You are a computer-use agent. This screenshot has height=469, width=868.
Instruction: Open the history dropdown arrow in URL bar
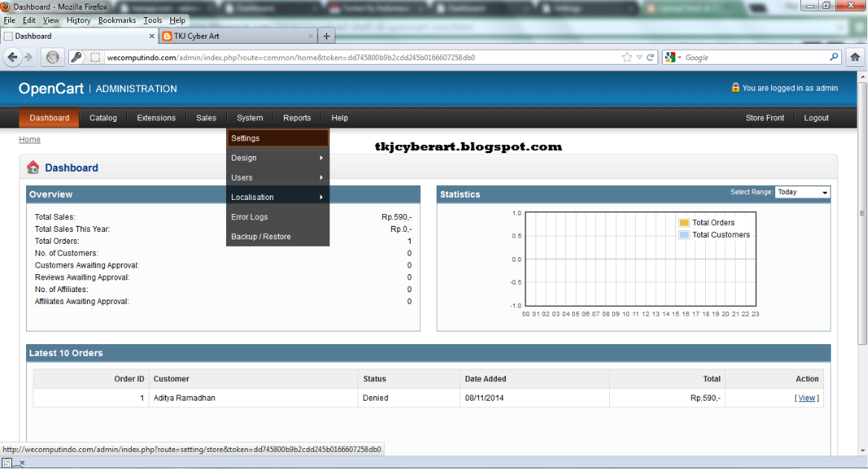point(640,57)
